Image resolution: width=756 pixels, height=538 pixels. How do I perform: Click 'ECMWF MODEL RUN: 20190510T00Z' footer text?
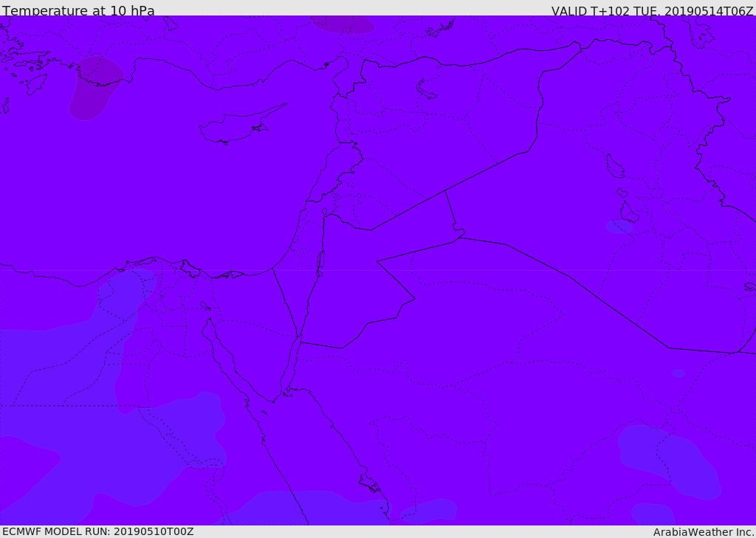pyautogui.click(x=98, y=531)
